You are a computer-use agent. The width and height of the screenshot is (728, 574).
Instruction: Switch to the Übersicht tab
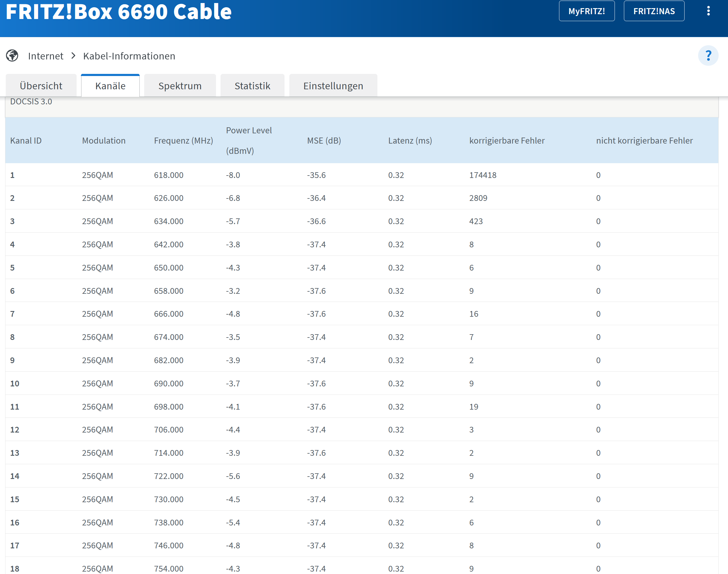[41, 86]
